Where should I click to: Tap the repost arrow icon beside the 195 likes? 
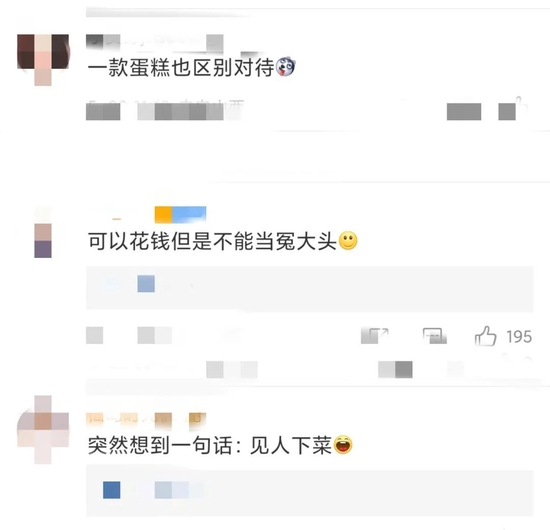pyautogui.click(x=375, y=336)
